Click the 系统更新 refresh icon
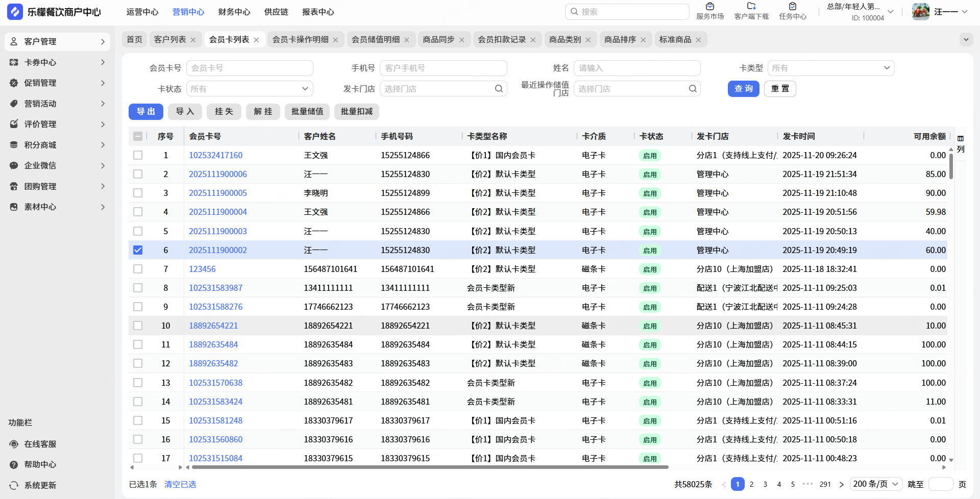 (14, 485)
